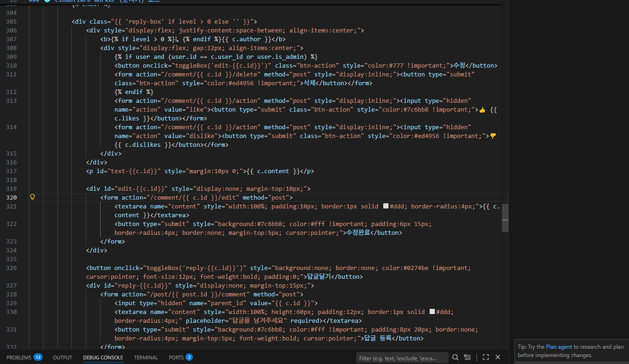Clear the debug console output
Image resolution: width=629 pixels, height=364 pixels.
[x=467, y=357]
